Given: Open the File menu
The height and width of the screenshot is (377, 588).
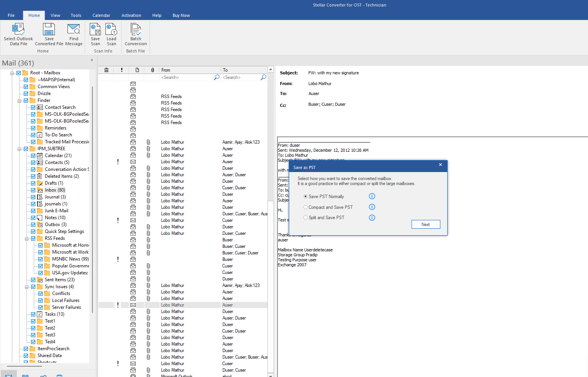Looking at the screenshot, I should pos(11,15).
